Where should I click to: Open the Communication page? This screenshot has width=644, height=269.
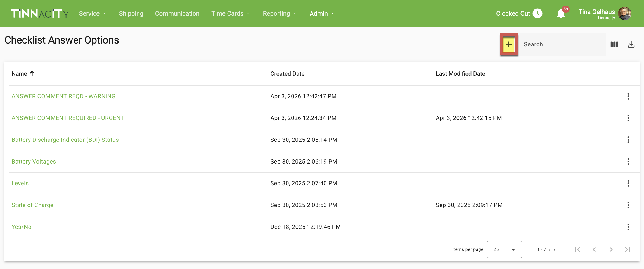(x=177, y=13)
